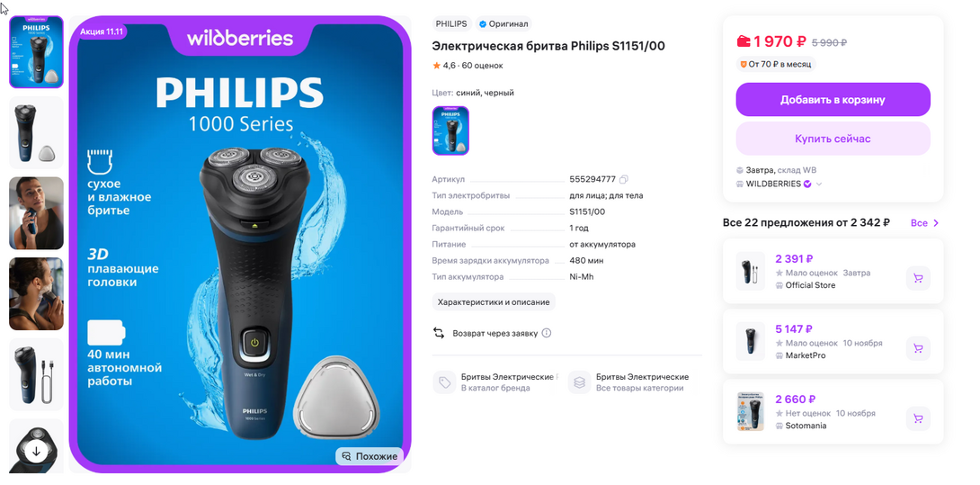Show more thumbnails with the down arrow
The image size is (980, 485).
36,451
